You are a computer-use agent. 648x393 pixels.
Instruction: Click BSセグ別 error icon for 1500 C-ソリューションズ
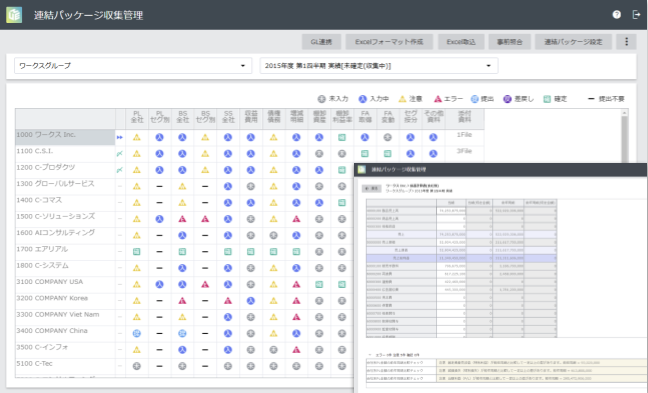[205, 219]
